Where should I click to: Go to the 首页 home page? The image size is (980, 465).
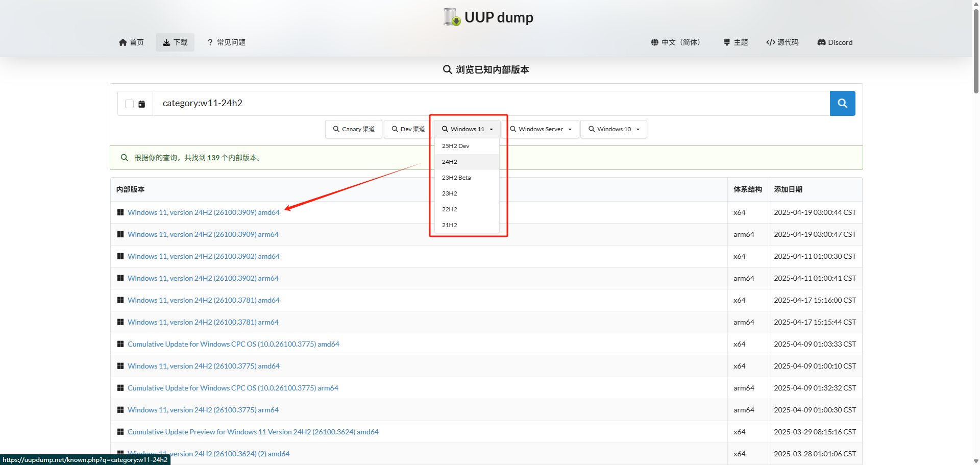click(x=131, y=42)
